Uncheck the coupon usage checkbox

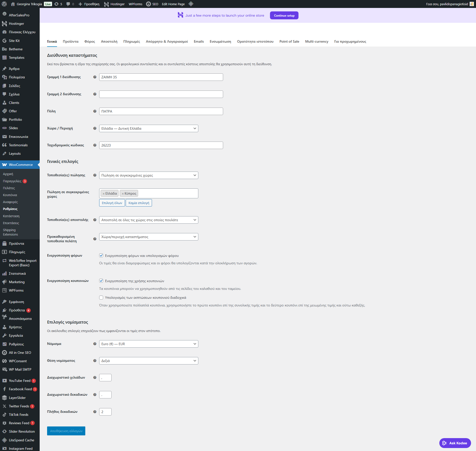coord(101,281)
